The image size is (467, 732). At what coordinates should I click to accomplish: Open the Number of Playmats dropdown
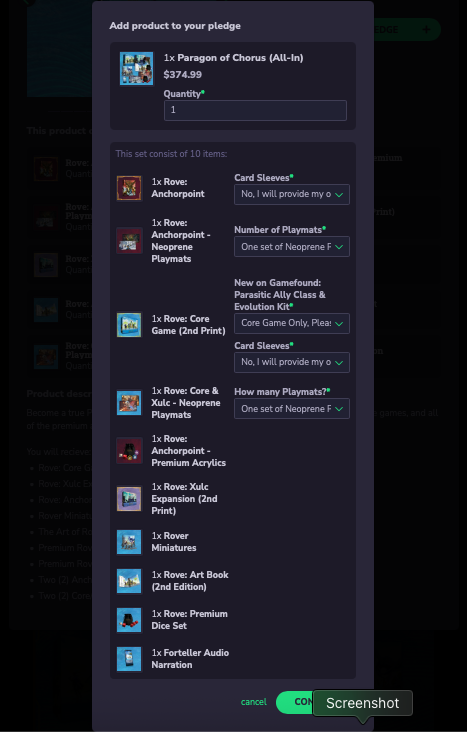click(x=292, y=247)
